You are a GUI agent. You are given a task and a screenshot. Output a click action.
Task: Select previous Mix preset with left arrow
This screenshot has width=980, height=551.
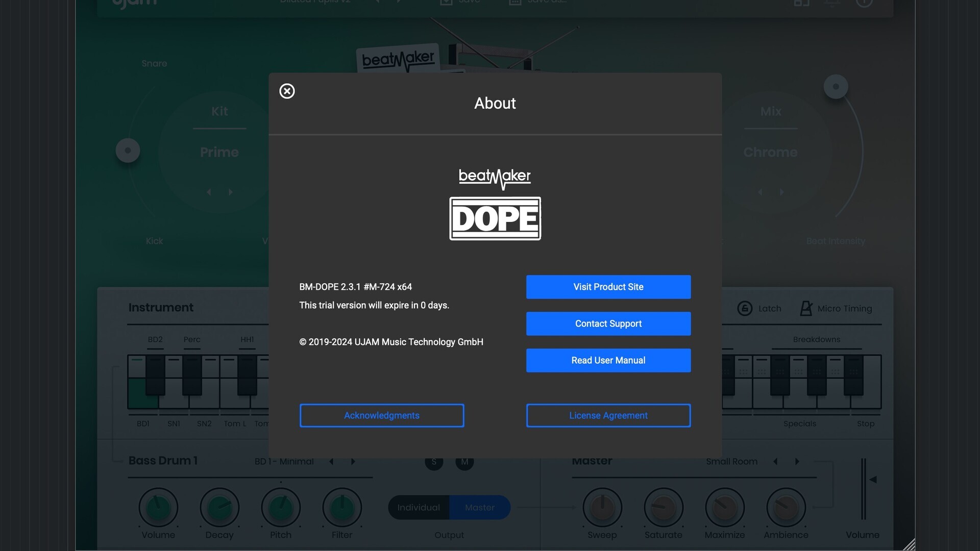[x=760, y=192]
